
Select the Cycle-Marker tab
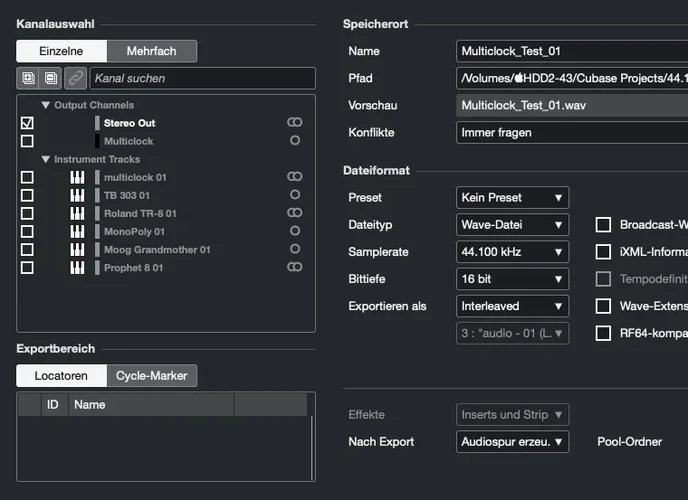pyautogui.click(x=151, y=376)
